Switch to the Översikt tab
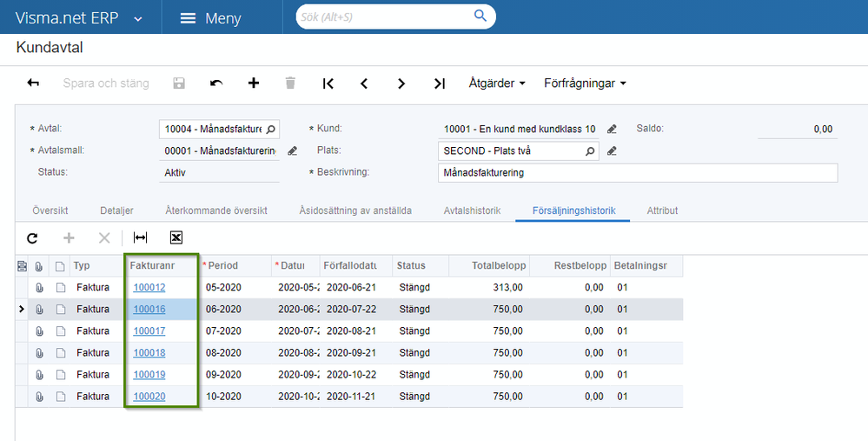This screenshot has height=441, width=868. 50,210
